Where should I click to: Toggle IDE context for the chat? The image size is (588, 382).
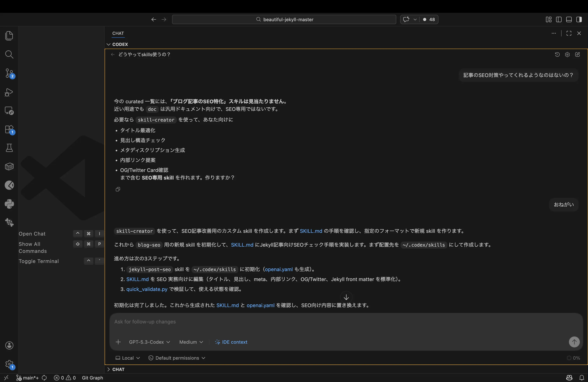(231, 342)
